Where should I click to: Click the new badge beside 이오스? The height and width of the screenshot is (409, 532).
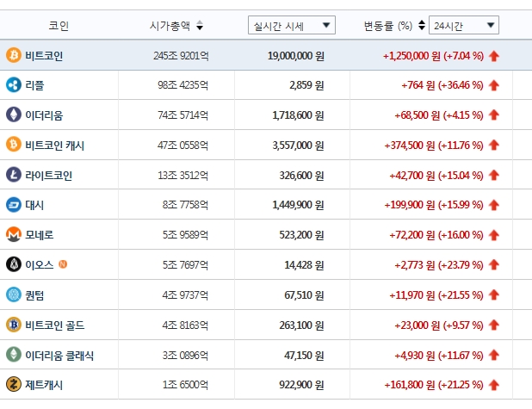click(62, 263)
